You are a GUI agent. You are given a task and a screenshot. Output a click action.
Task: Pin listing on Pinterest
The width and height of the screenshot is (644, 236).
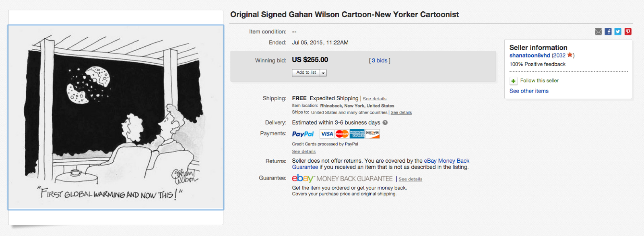628,32
